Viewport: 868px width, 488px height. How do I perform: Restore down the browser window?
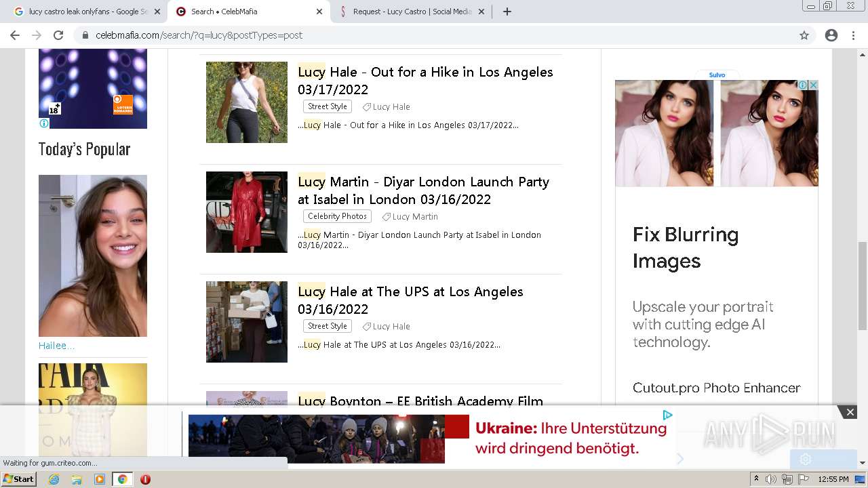click(828, 6)
